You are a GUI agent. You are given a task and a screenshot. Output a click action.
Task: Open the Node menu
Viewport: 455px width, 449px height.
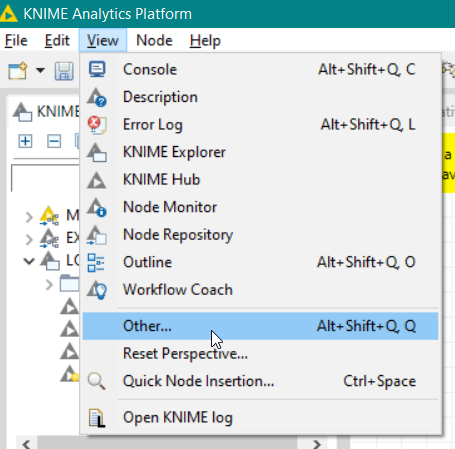[x=154, y=41]
